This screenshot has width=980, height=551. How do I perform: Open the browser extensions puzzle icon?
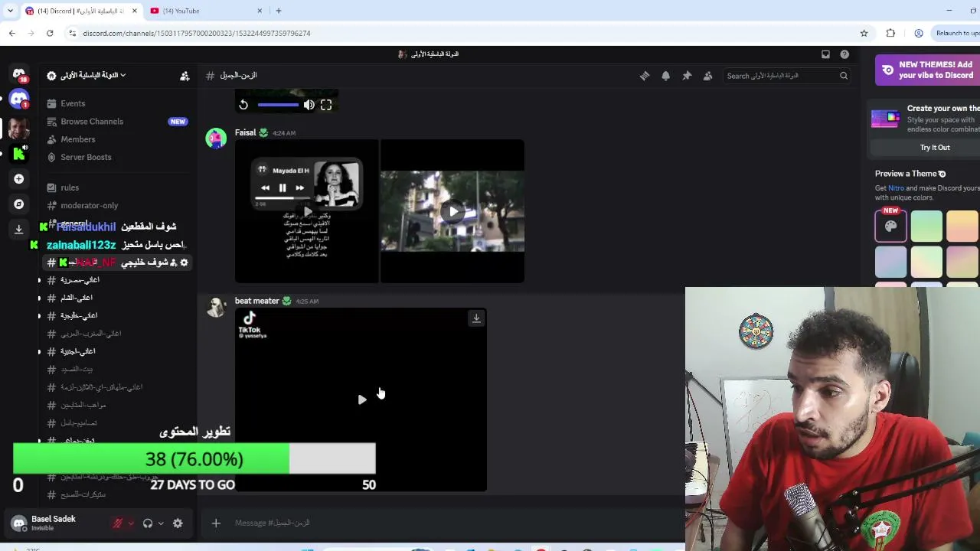pyautogui.click(x=890, y=33)
